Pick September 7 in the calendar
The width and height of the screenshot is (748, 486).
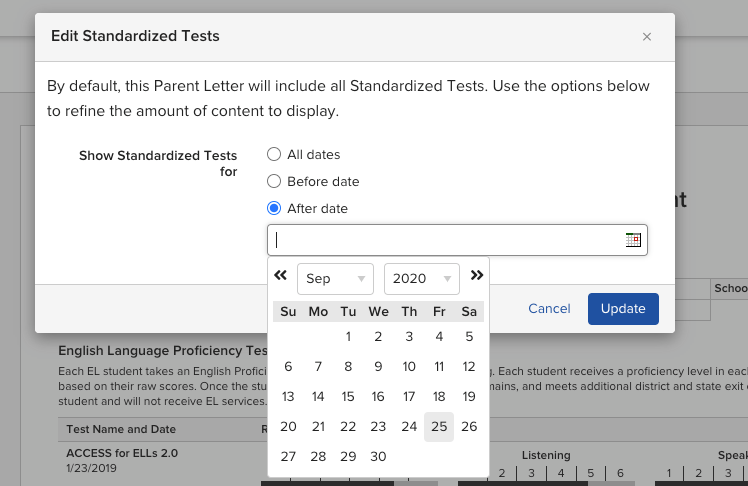(x=318, y=367)
